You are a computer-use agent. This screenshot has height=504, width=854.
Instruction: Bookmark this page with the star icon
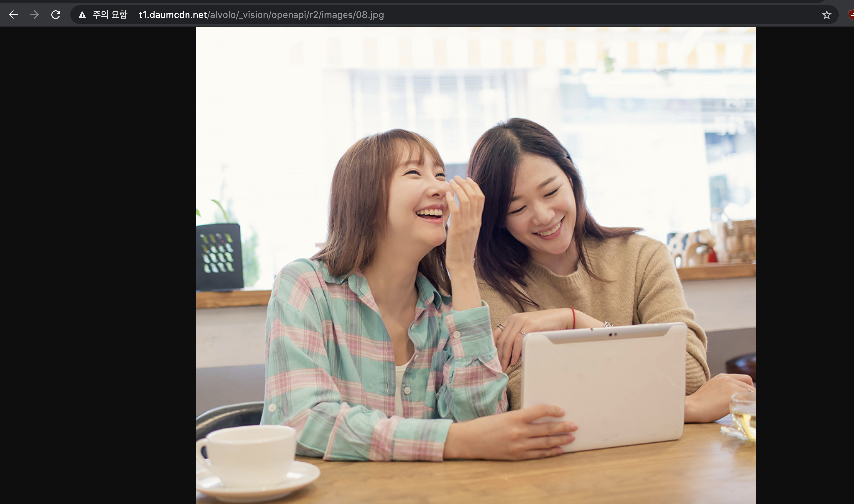coord(827,15)
